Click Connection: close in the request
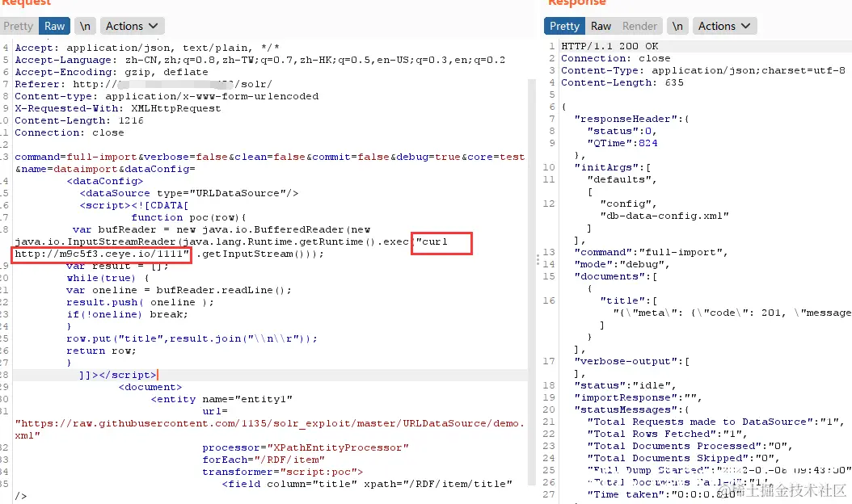Image resolution: width=852 pixels, height=504 pixels. (70, 132)
